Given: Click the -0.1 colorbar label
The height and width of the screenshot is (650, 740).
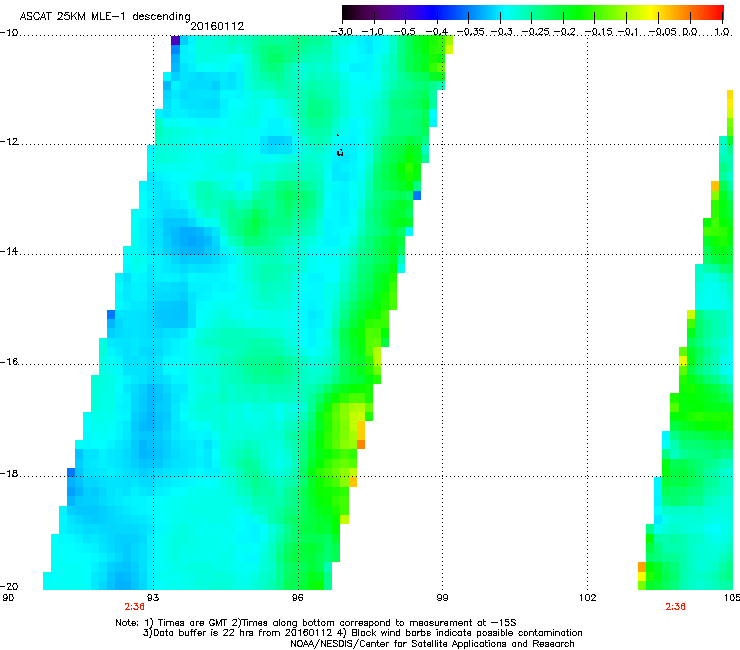Looking at the screenshot, I should point(628,32).
